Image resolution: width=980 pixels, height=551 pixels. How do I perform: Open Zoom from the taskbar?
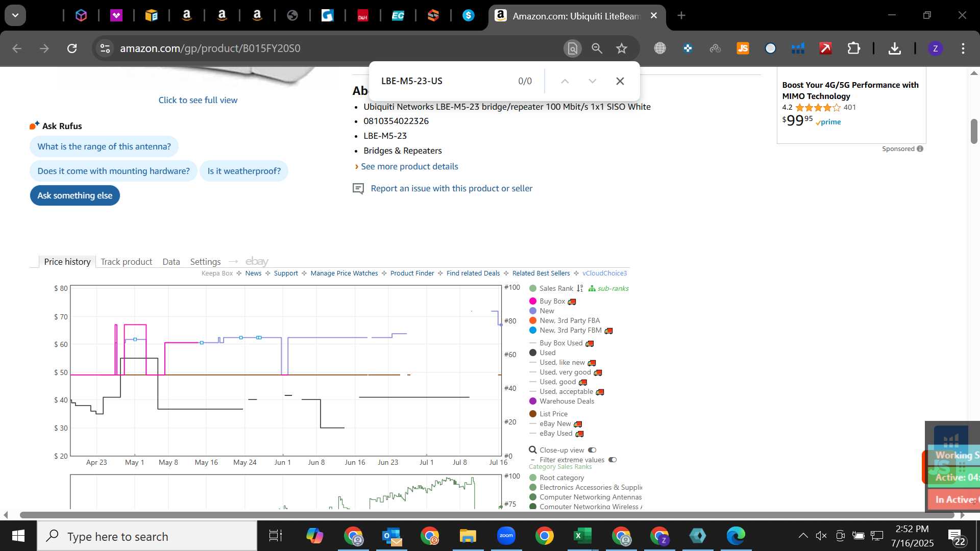click(506, 536)
